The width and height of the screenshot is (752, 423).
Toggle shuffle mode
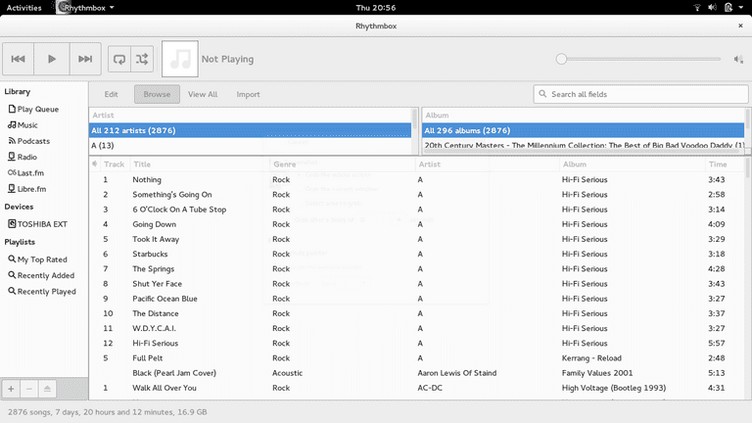142,59
